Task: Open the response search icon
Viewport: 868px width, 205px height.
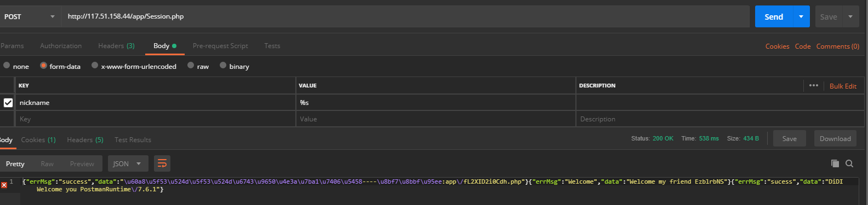Action: point(849,163)
